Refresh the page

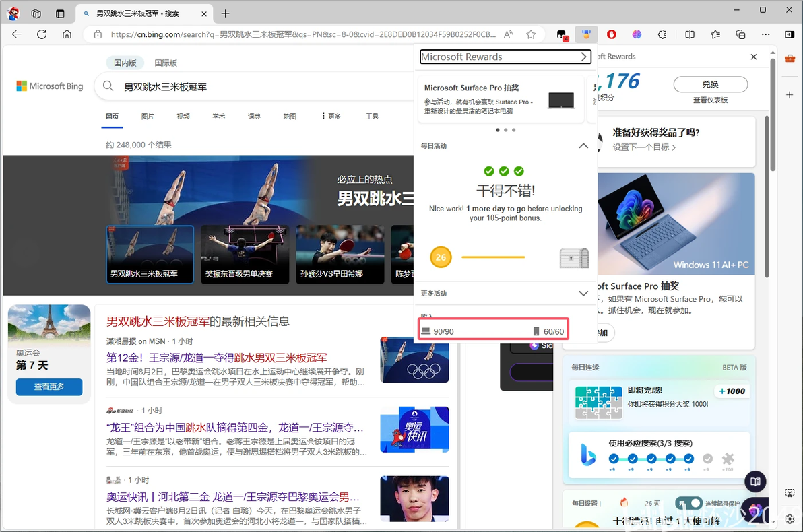(x=42, y=34)
